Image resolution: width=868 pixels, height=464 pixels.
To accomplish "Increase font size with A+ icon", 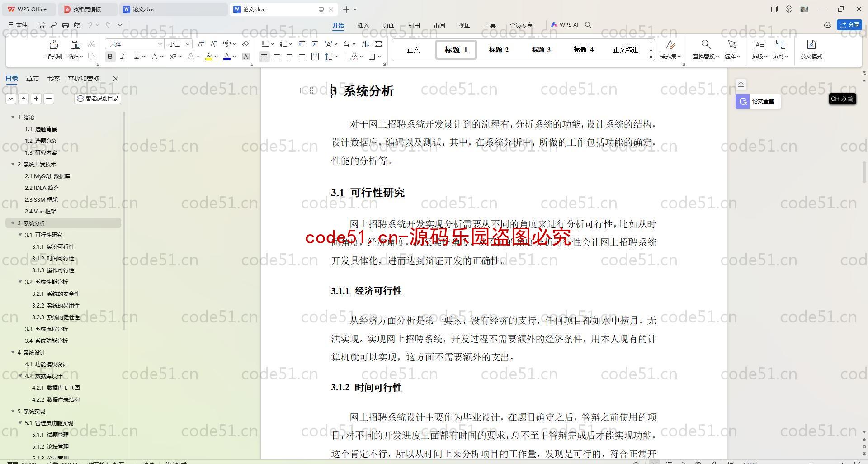I will (201, 44).
